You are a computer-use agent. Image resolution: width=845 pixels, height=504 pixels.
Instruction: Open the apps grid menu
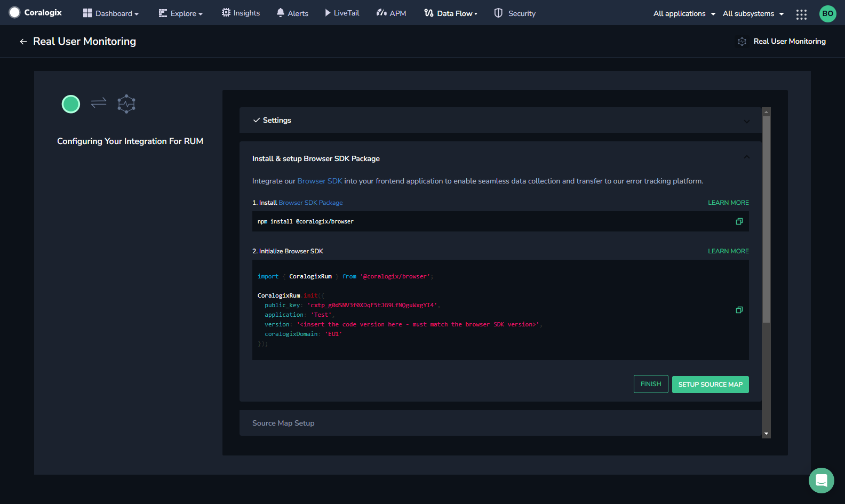coord(801,14)
